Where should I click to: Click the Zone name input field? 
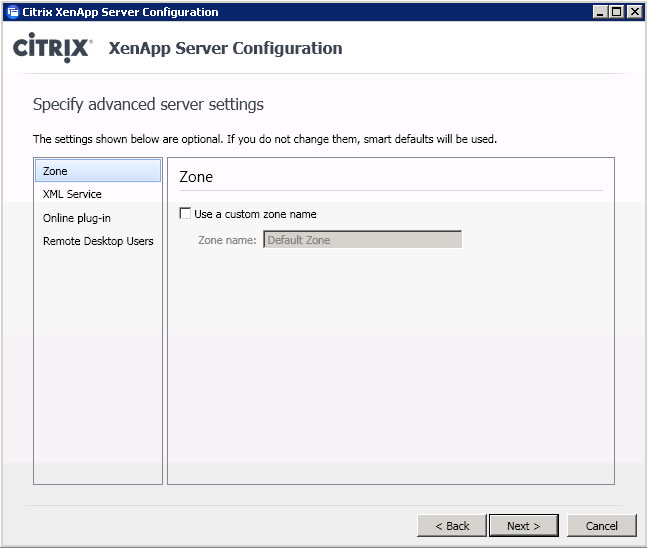point(362,240)
